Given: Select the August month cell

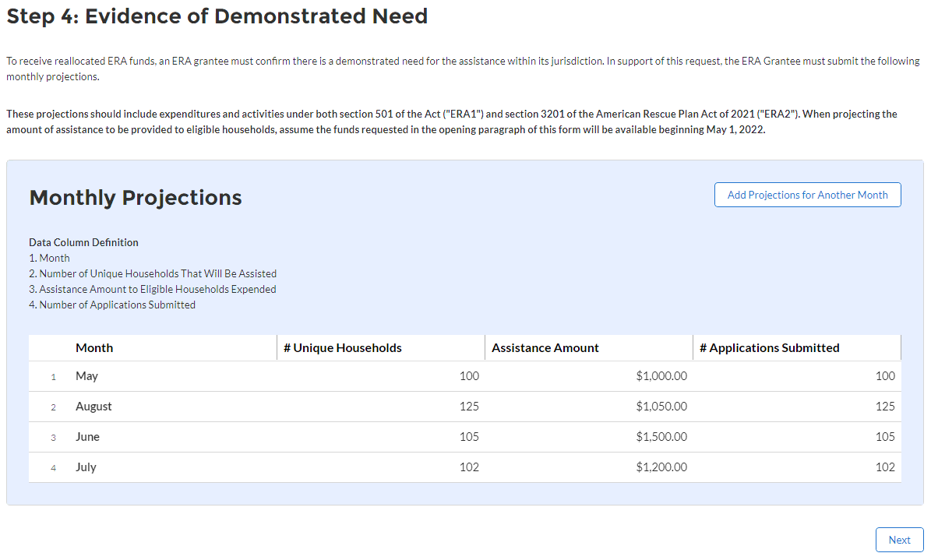Looking at the screenshot, I should point(93,407).
